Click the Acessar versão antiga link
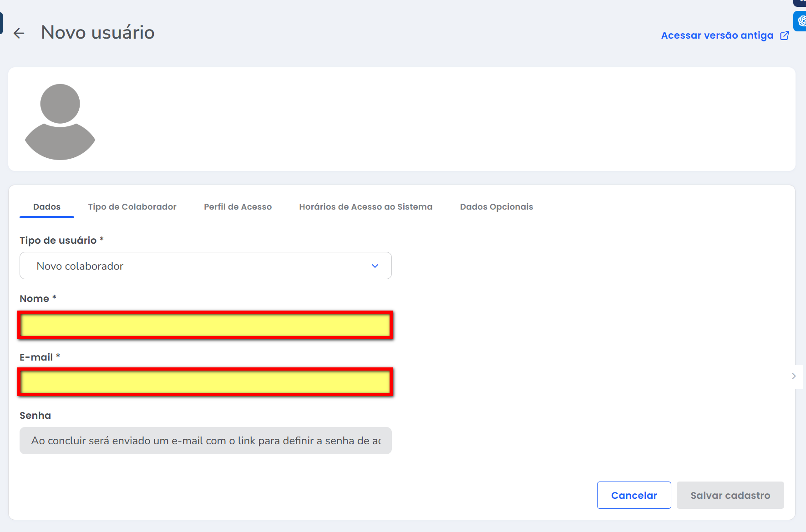Viewport: 806px width, 532px height. (x=717, y=35)
